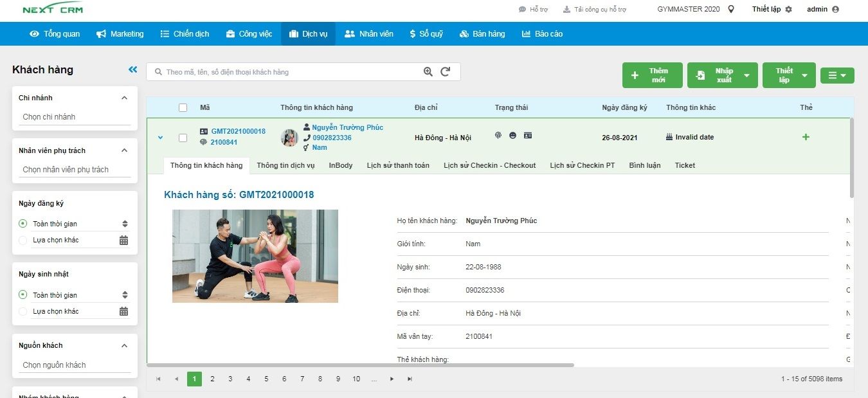Click the ID card icon in the customer status row
The image size is (868, 398).
point(528,136)
